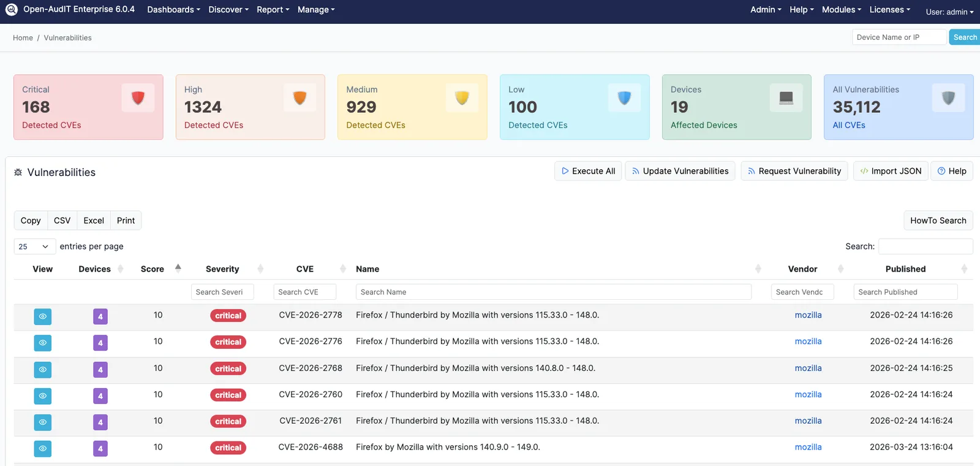Screen dimensions: 980x466
Task: Focus the Search Vendor filter field
Action: click(802, 292)
